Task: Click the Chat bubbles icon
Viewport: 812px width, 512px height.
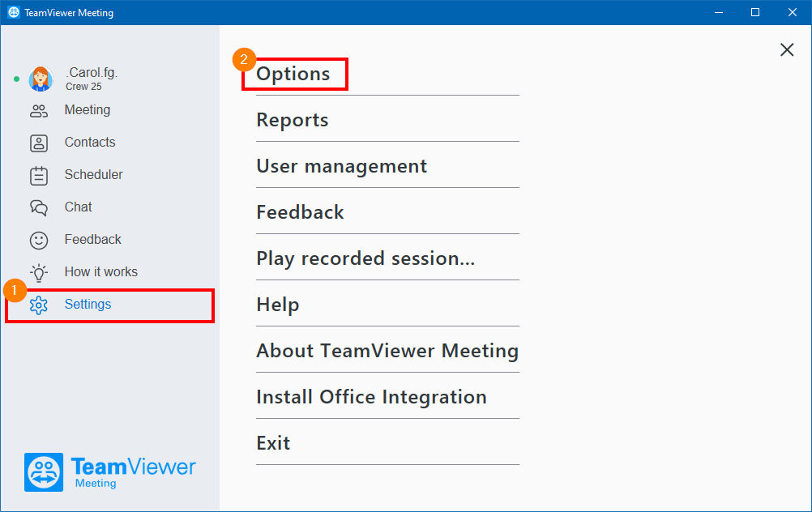Action: (x=39, y=207)
